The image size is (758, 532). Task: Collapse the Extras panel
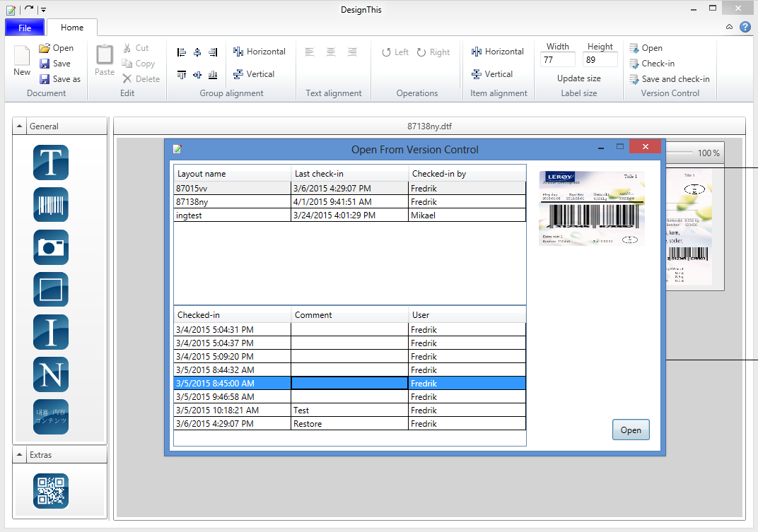[20, 455]
